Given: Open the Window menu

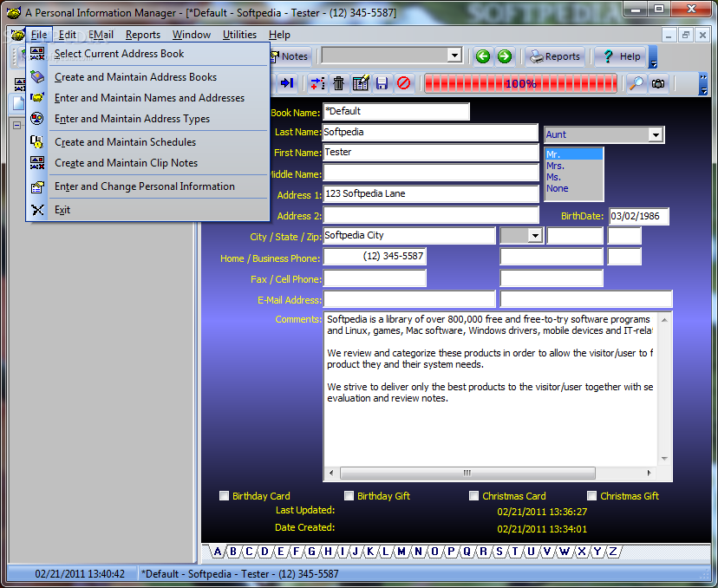Looking at the screenshot, I should [x=192, y=35].
